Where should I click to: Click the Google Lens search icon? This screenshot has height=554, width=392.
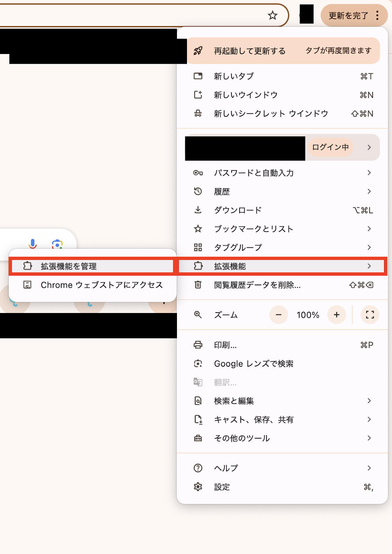click(x=198, y=364)
